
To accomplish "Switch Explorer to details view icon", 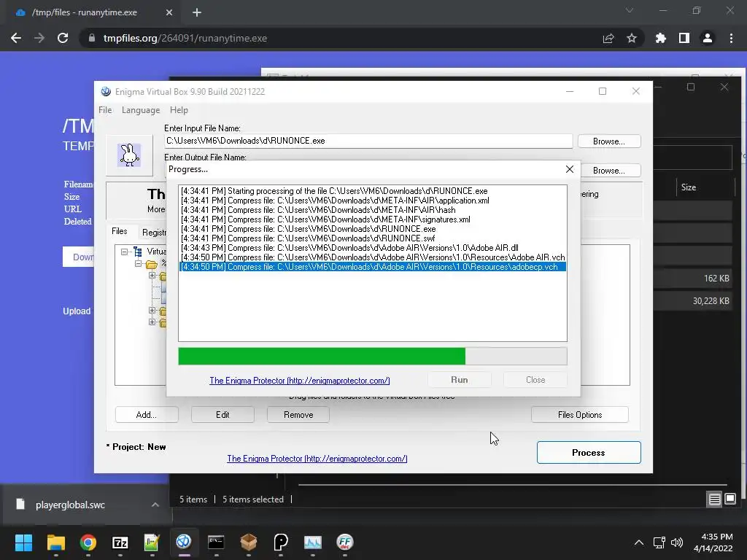I will [x=715, y=499].
